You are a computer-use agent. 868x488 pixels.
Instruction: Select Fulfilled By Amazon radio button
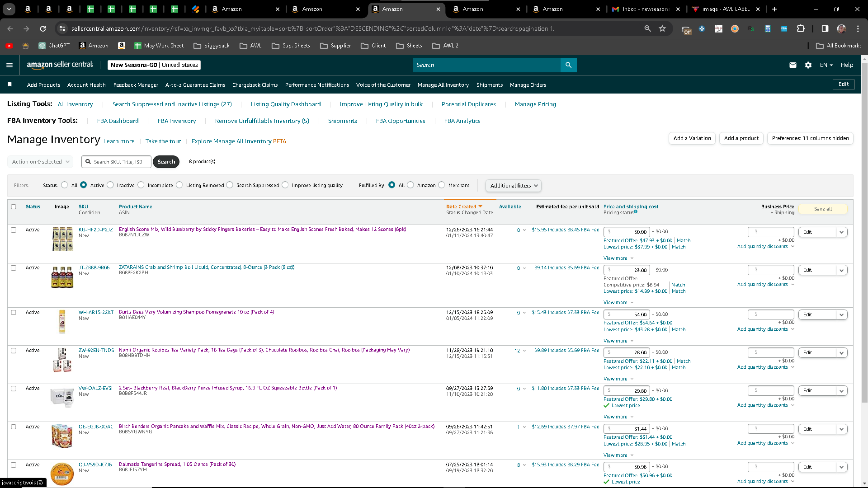(x=410, y=185)
